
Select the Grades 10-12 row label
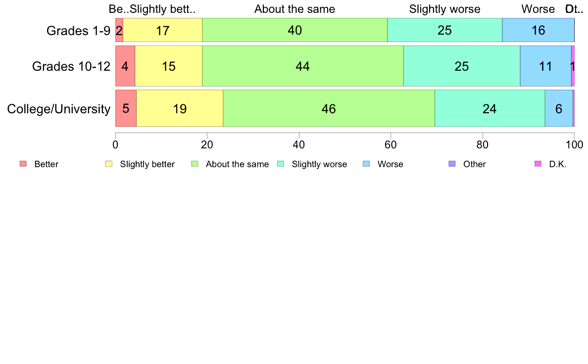point(71,66)
